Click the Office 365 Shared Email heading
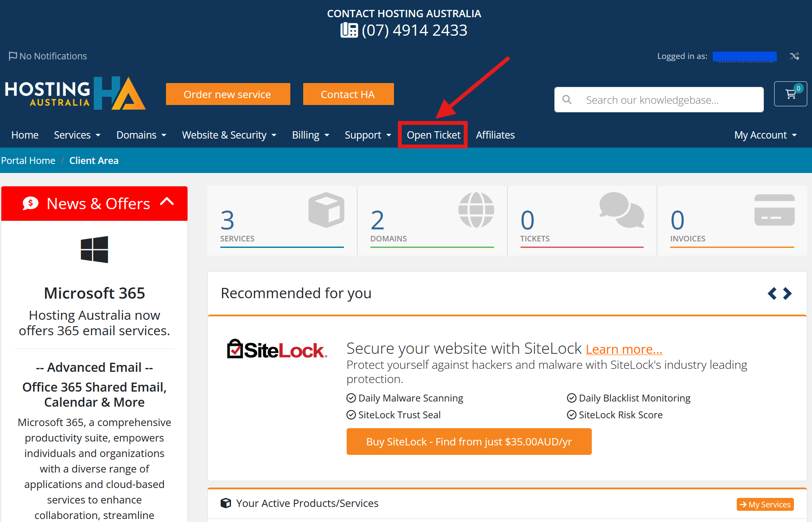The height and width of the screenshot is (522, 812). pyautogui.click(x=95, y=395)
